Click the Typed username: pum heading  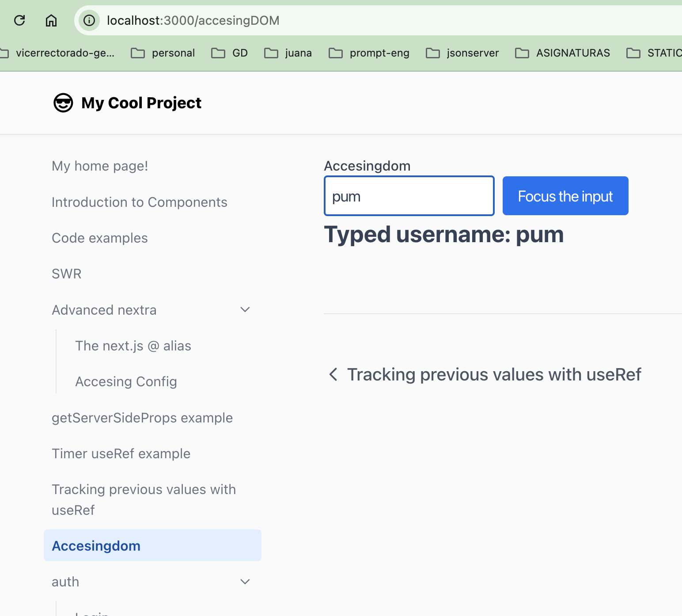click(x=443, y=234)
